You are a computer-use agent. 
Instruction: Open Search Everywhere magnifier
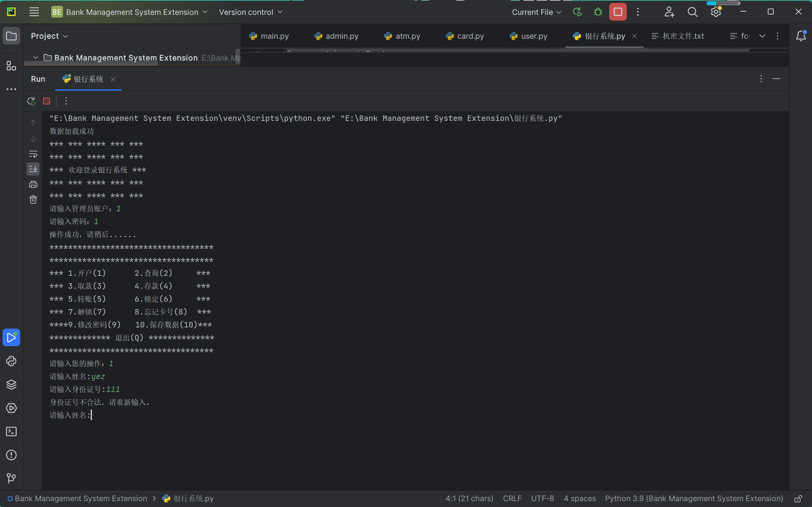692,12
